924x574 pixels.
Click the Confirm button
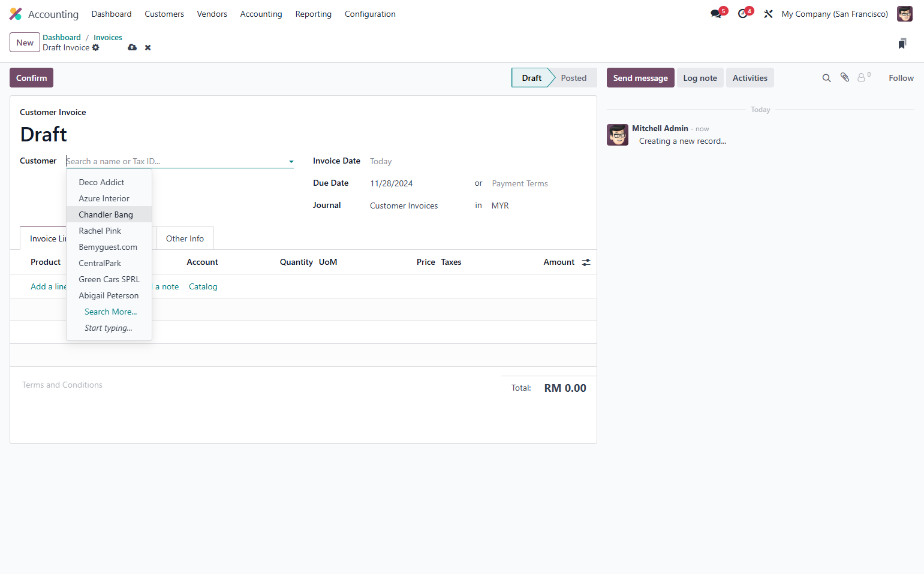tap(31, 78)
